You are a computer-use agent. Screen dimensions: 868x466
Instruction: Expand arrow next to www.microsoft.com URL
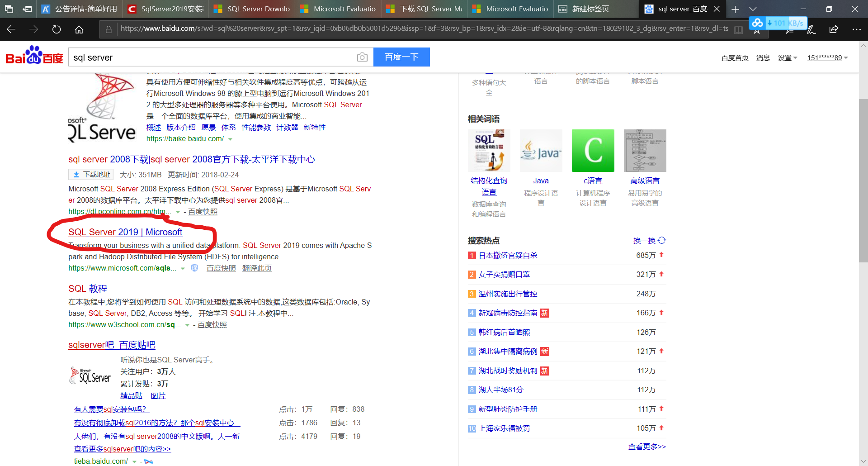coord(183,269)
